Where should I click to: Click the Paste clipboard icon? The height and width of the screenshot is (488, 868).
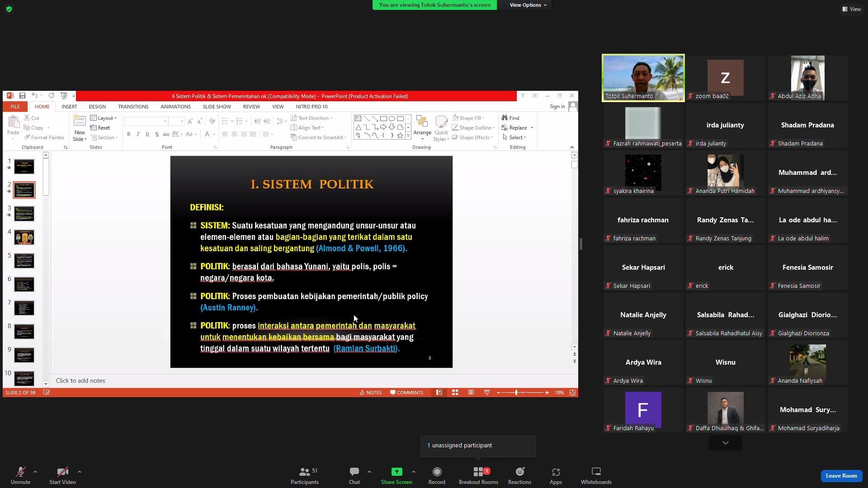pos(13,122)
